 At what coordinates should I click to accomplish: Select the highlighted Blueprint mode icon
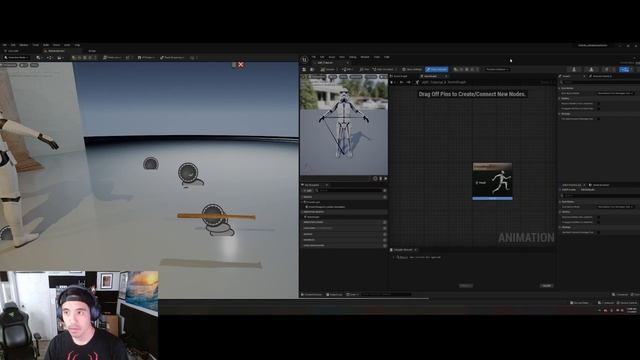coord(624,69)
